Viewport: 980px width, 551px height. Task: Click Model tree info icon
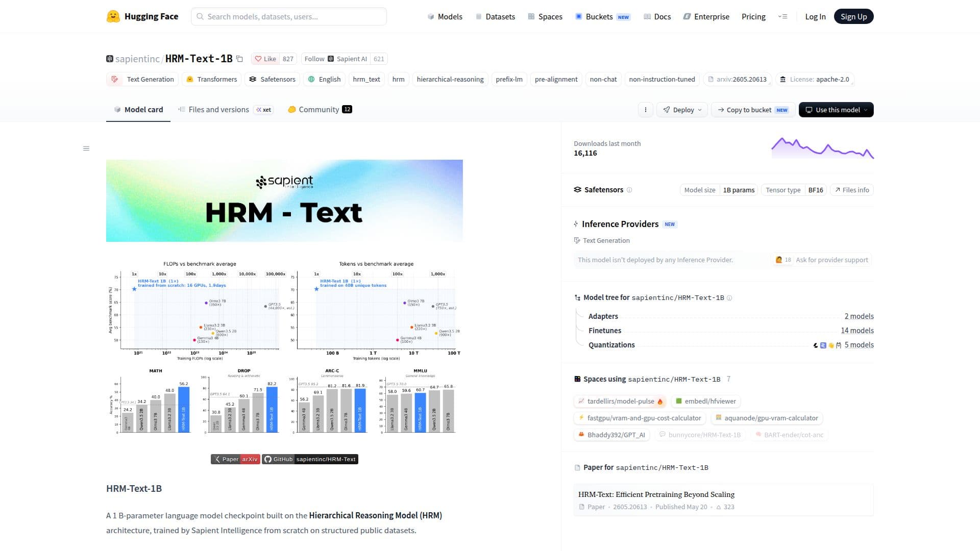coord(729,298)
